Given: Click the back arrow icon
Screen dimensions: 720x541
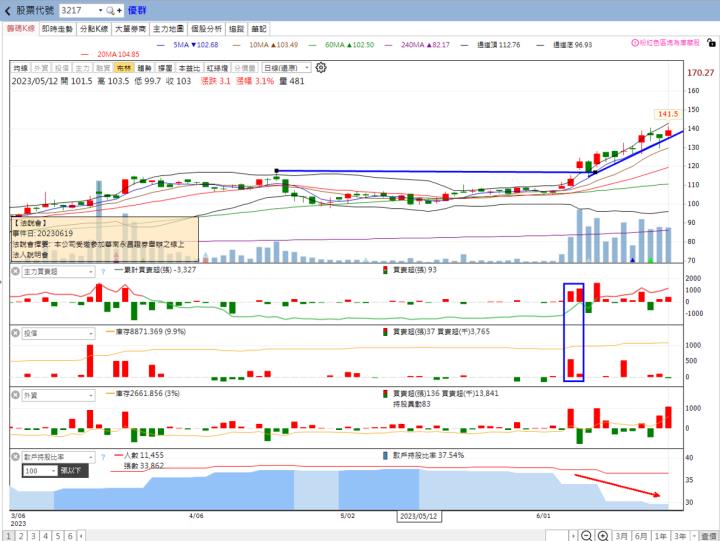Looking at the screenshot, I should pyautogui.click(x=7, y=10).
